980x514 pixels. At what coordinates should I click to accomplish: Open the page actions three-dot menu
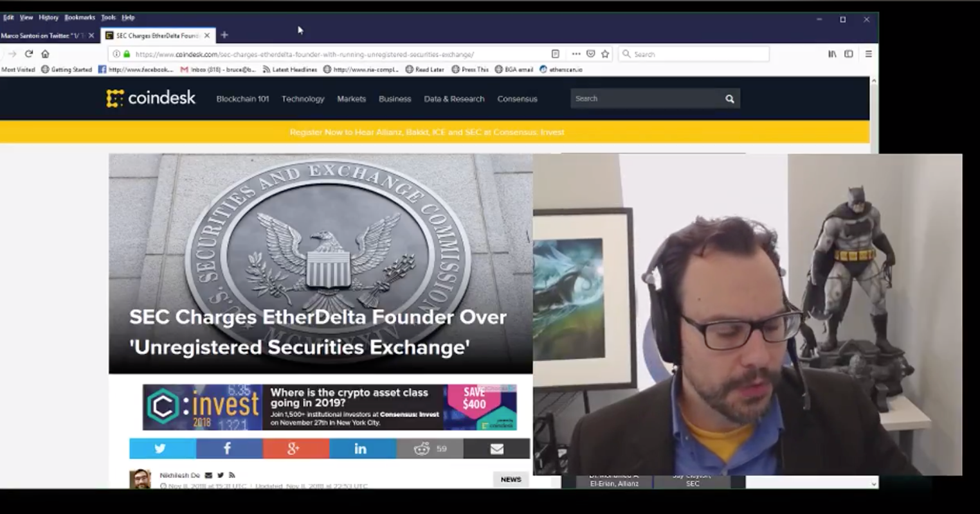[x=576, y=54]
